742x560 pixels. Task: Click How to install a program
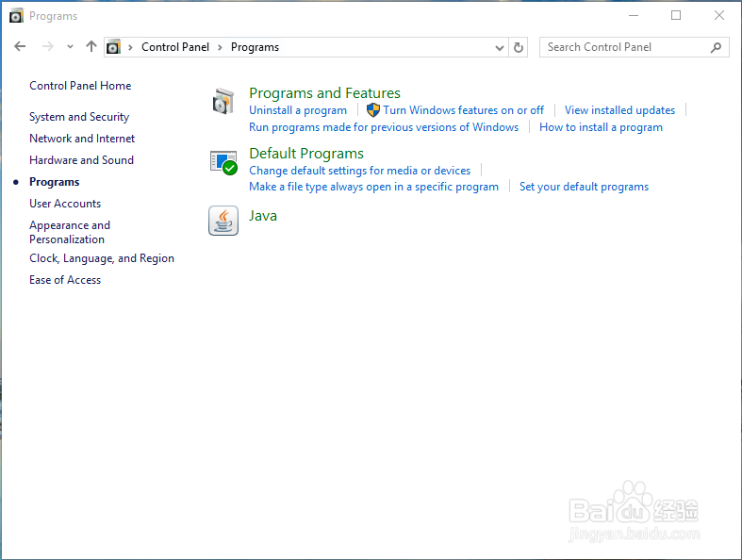(601, 127)
